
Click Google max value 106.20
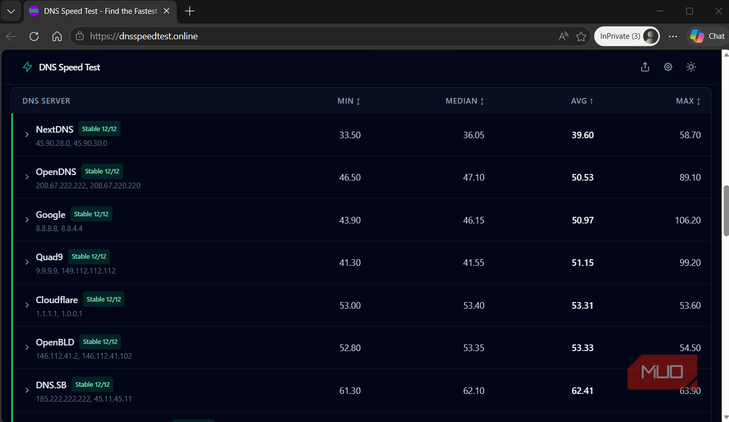click(x=688, y=220)
